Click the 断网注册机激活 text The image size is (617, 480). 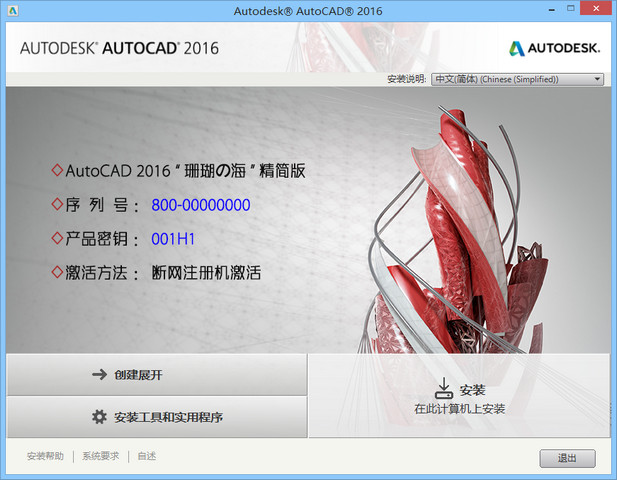[206, 273]
